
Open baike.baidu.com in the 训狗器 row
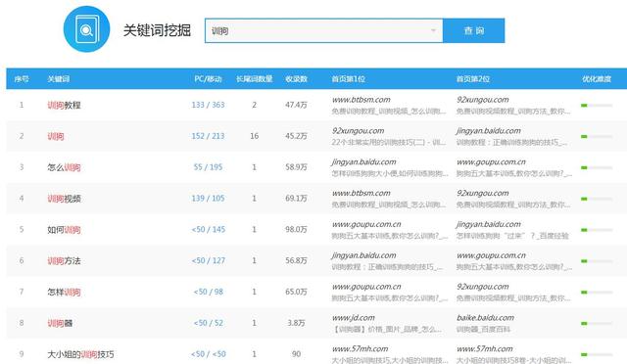pos(486,318)
